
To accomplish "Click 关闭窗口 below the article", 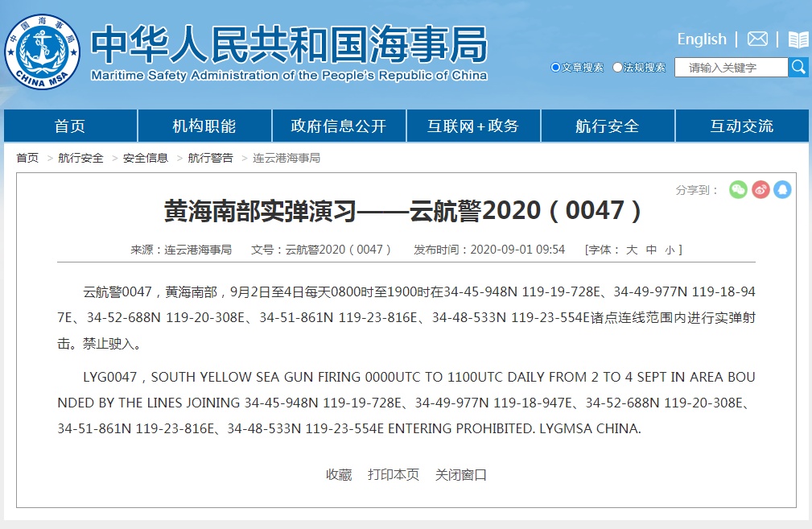I will click(x=461, y=474).
